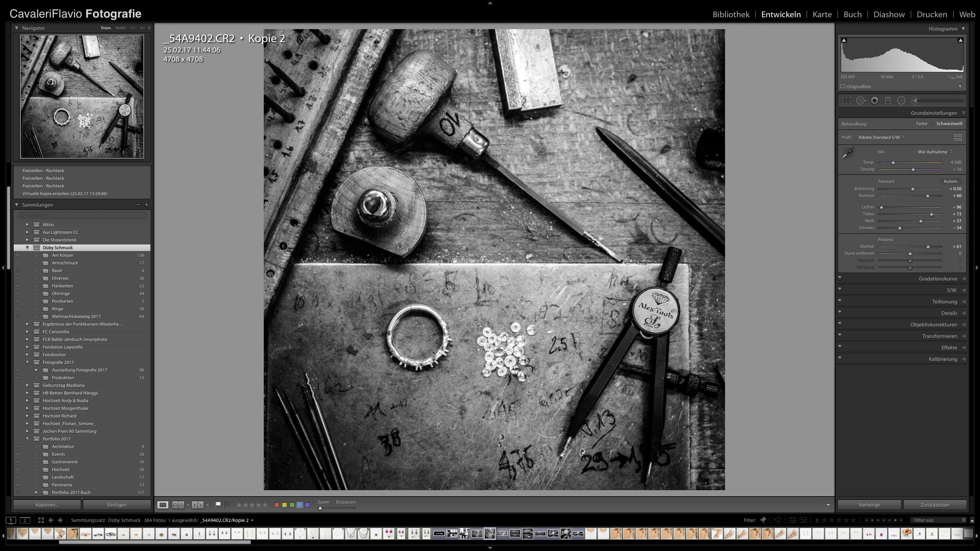Enable the Originalfoto checkbox

(x=843, y=86)
